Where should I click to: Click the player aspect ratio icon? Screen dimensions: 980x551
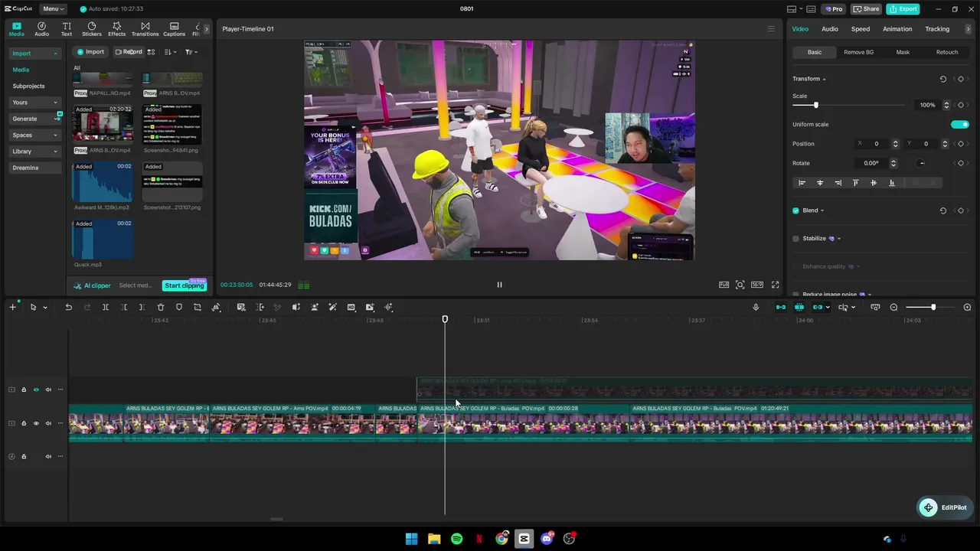coord(757,285)
